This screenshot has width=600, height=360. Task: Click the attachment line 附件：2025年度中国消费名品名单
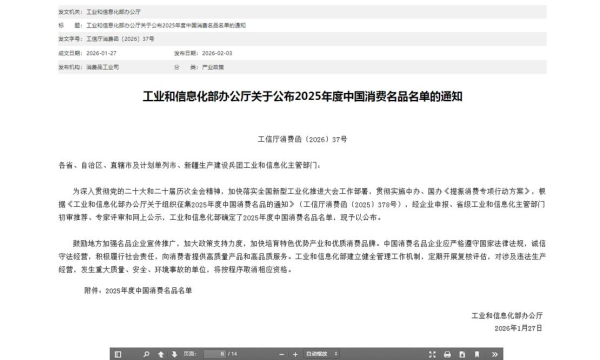tap(138, 291)
